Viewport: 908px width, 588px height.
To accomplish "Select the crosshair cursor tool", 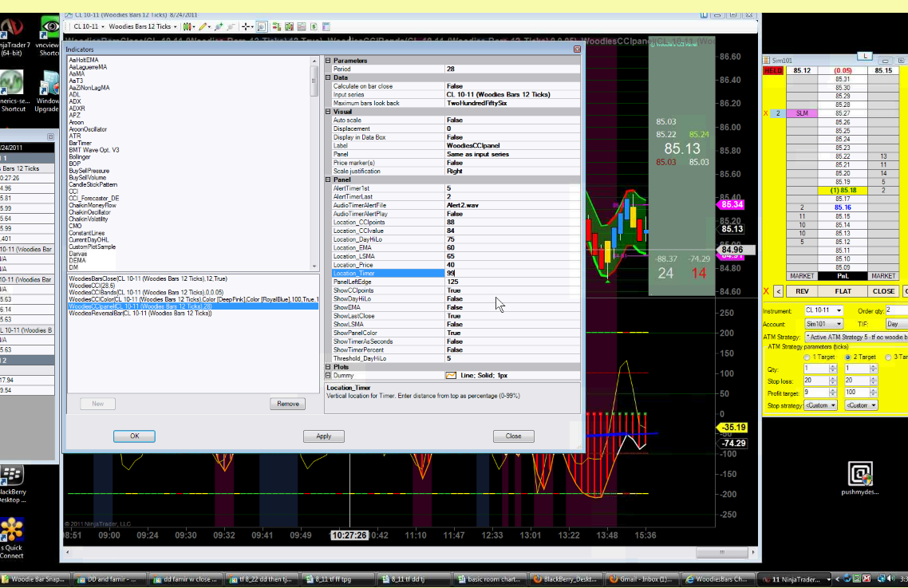I will (247, 26).
